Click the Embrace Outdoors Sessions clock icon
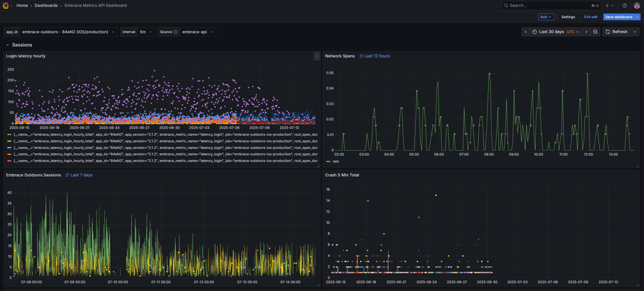This screenshot has height=291, width=644. click(67, 175)
